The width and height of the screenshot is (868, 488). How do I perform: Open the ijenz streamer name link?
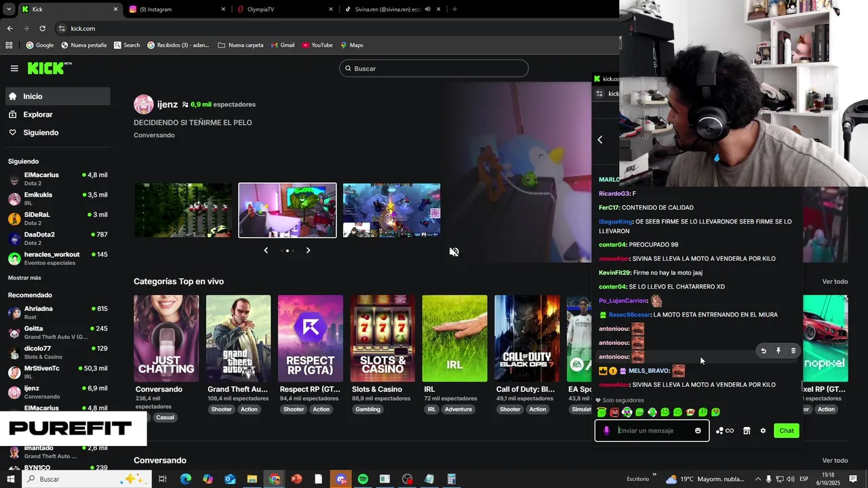[167, 104]
